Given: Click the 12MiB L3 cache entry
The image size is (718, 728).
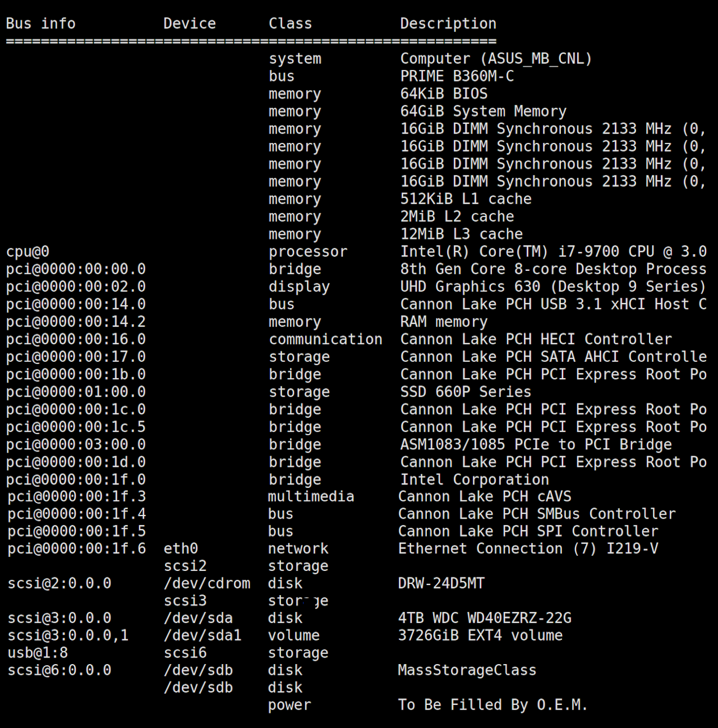Looking at the screenshot, I should coord(461,234).
